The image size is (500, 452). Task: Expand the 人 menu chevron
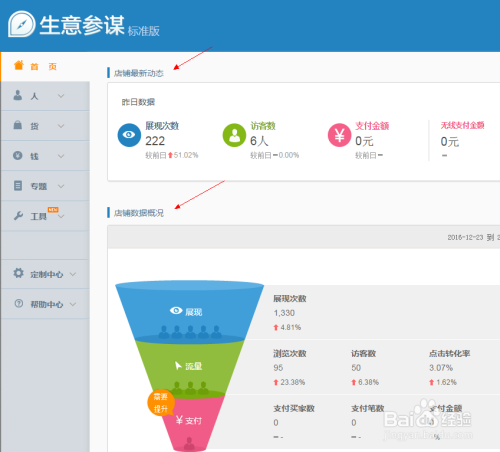point(61,96)
